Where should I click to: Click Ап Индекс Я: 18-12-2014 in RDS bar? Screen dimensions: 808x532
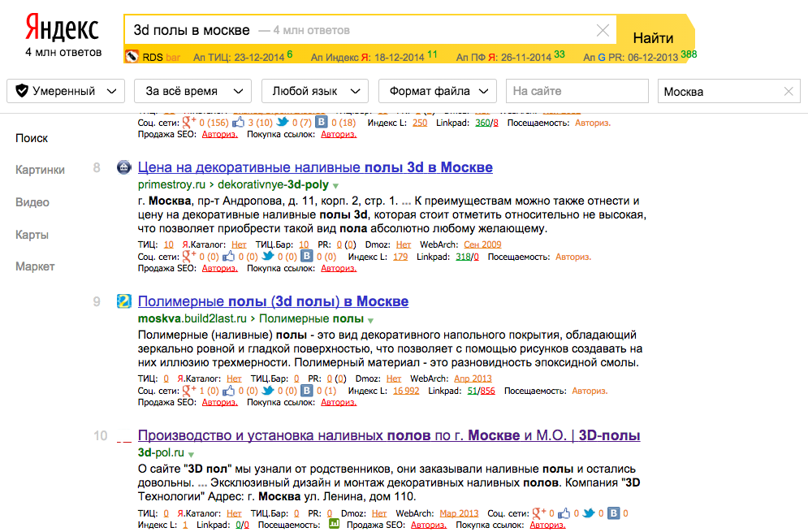pos(367,57)
